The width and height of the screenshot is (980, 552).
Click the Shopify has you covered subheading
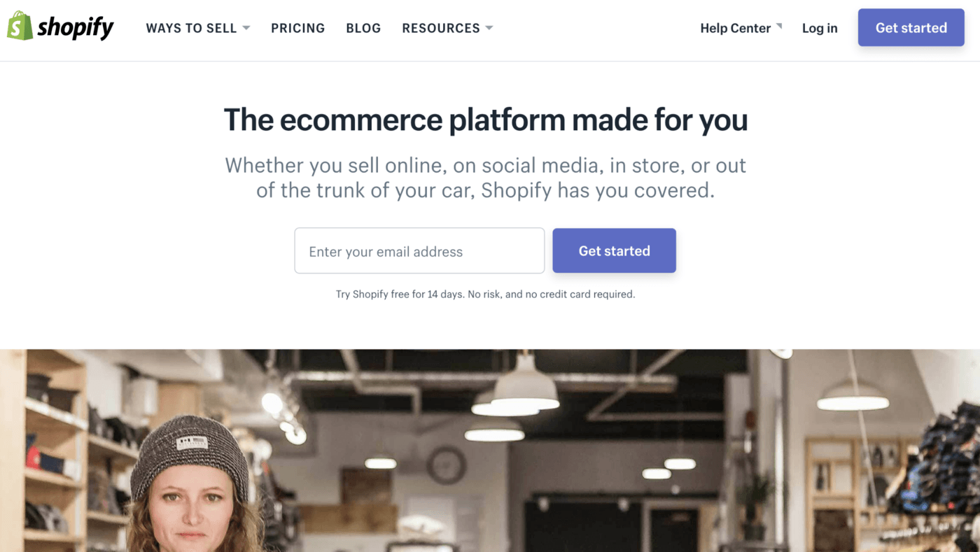(486, 178)
